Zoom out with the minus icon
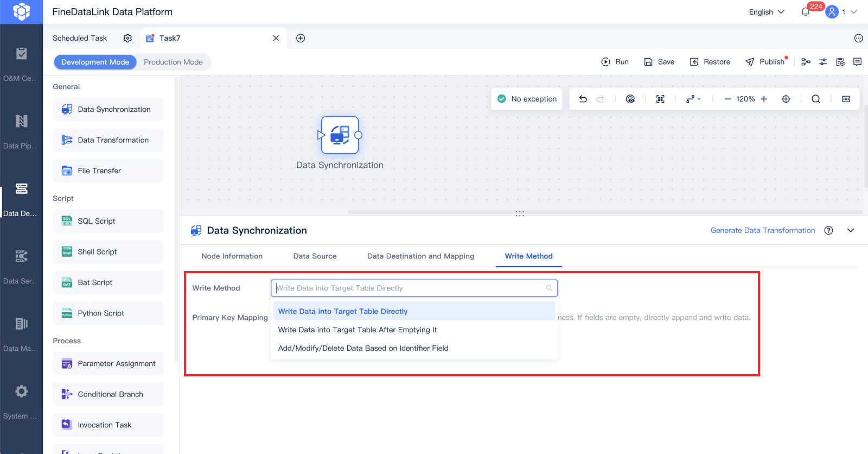Image resolution: width=868 pixels, height=454 pixels. (x=727, y=99)
